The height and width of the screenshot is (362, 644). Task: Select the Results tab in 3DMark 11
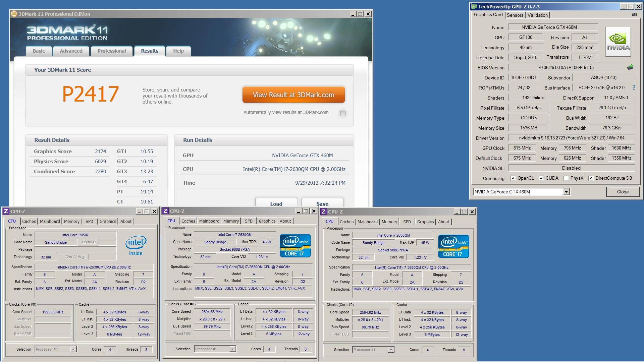(x=150, y=51)
